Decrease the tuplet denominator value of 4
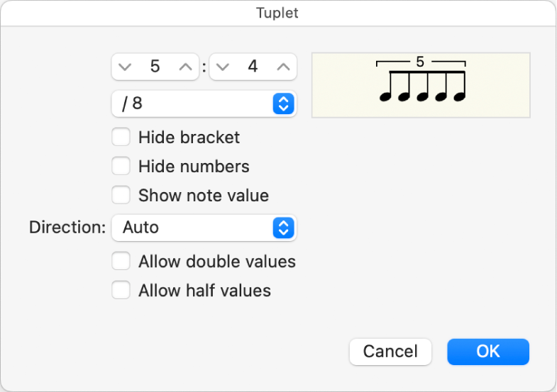 [x=224, y=67]
